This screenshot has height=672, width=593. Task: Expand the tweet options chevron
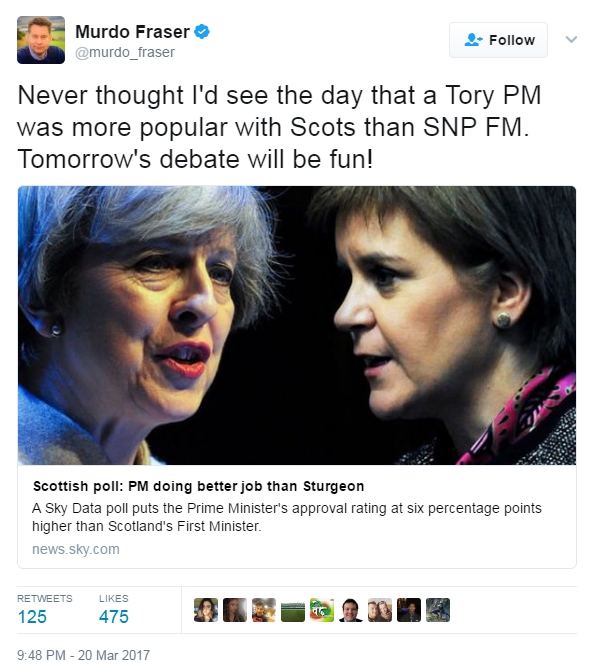(571, 39)
